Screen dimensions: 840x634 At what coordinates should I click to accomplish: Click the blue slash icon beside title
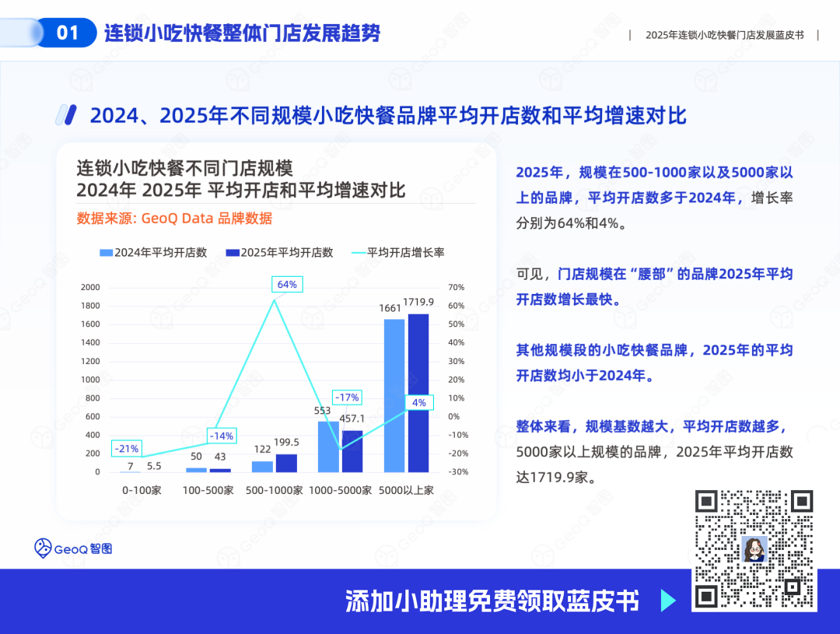tap(66, 114)
